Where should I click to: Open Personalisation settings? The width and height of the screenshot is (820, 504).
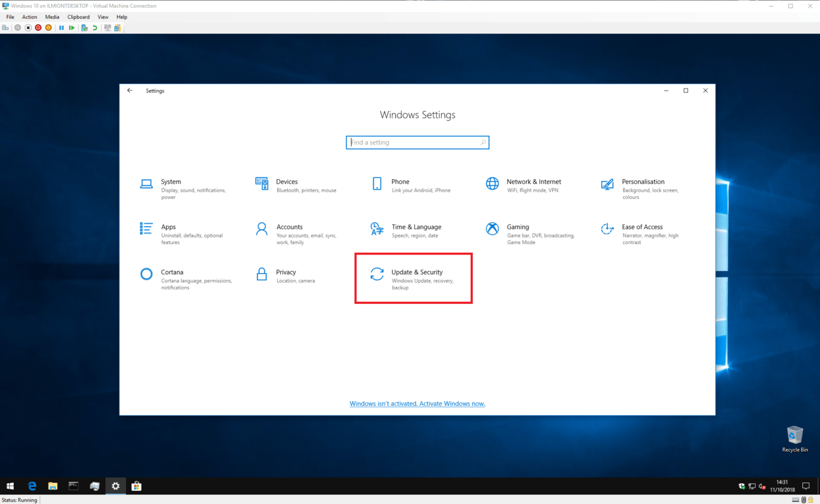[x=643, y=182]
